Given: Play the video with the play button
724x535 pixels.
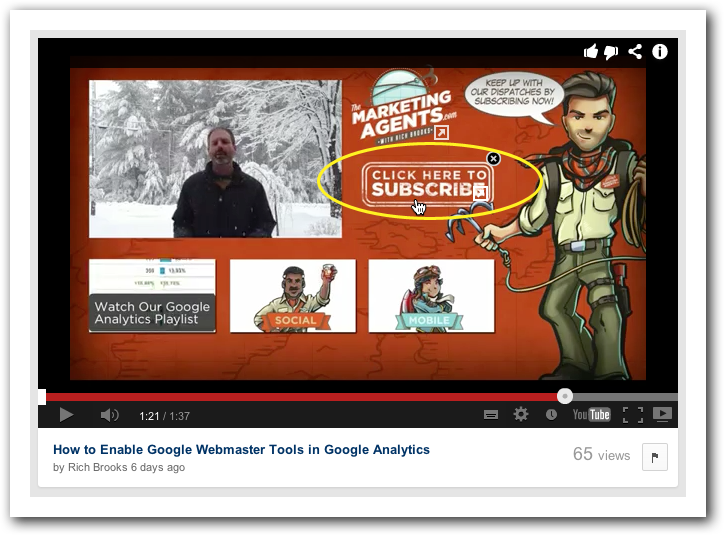Looking at the screenshot, I should (66, 415).
